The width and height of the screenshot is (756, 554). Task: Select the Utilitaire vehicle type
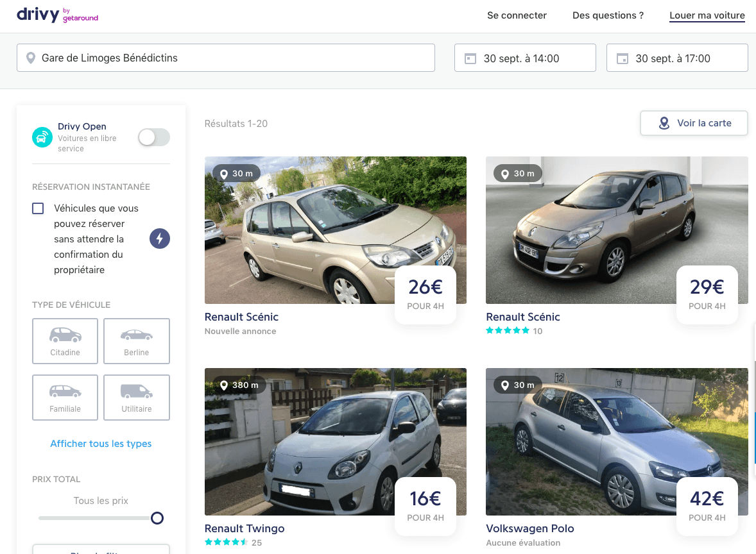coord(137,398)
